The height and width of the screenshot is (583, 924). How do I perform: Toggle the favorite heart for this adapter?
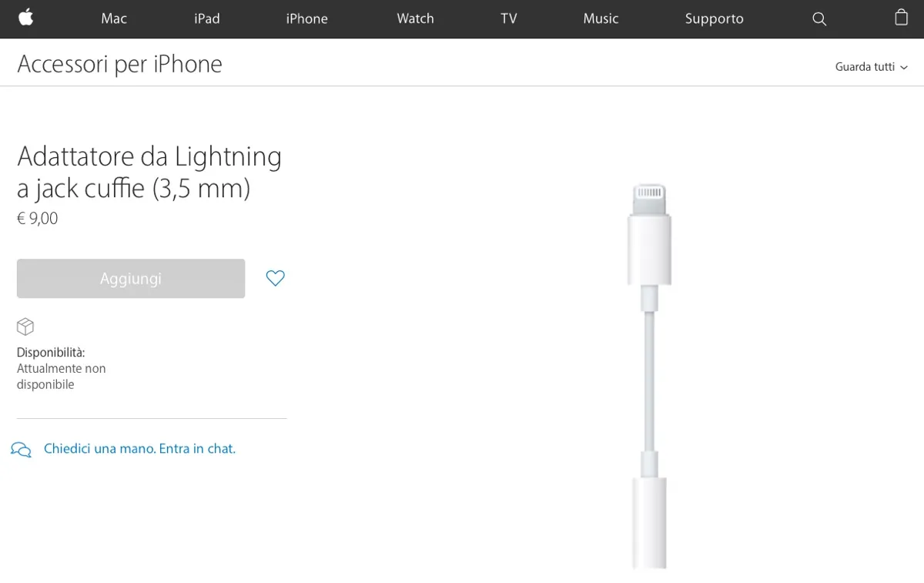pos(275,278)
